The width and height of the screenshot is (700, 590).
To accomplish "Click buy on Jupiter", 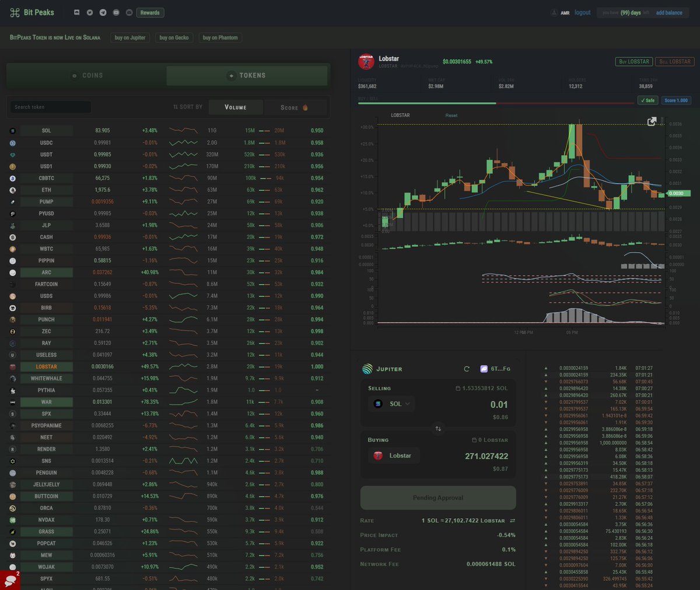I will point(130,37).
